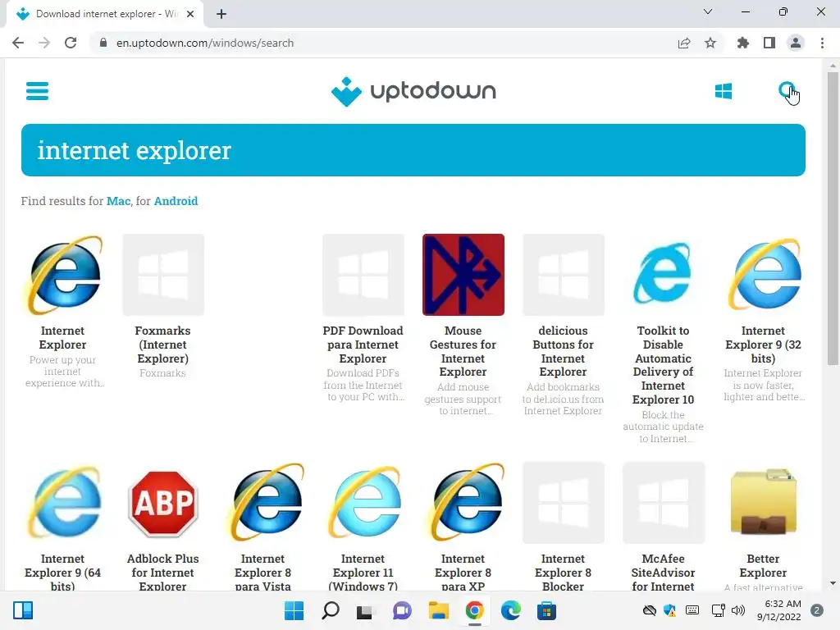Expand the tab search dropdown arrow
Viewport: 840px width, 630px height.
click(x=708, y=11)
